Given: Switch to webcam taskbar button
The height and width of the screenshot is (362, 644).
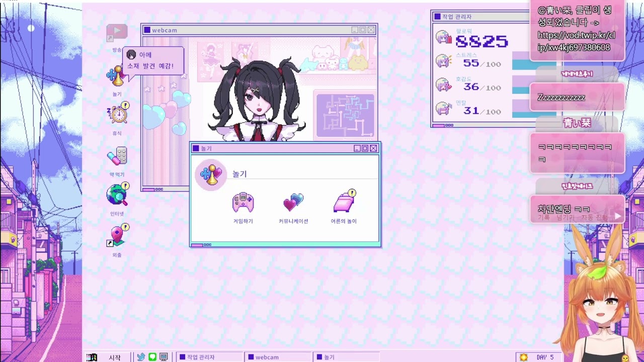Looking at the screenshot, I should (279, 357).
